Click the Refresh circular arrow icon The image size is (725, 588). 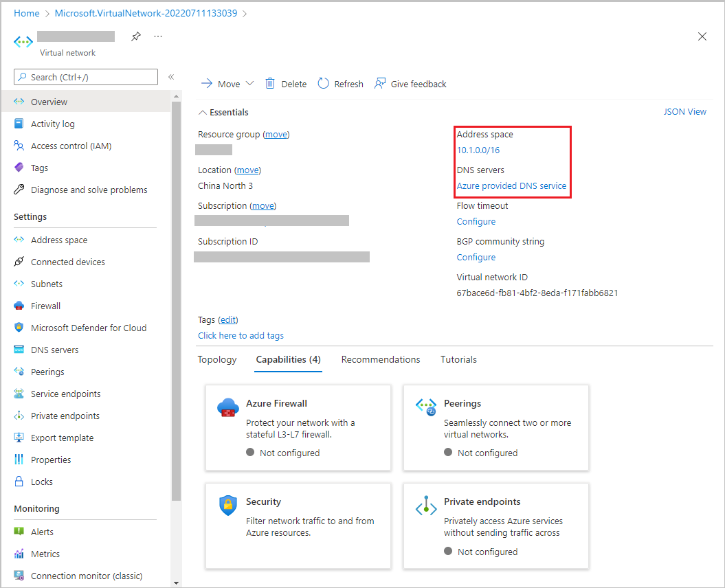coord(323,83)
